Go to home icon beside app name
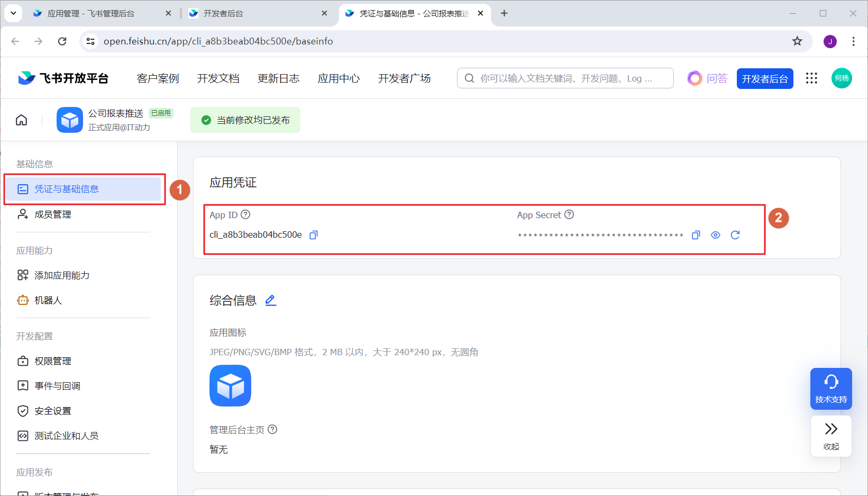868x496 pixels. click(21, 120)
